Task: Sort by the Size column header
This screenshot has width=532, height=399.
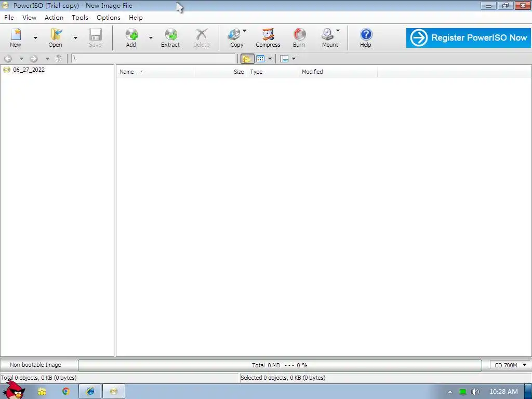Action: point(221,72)
